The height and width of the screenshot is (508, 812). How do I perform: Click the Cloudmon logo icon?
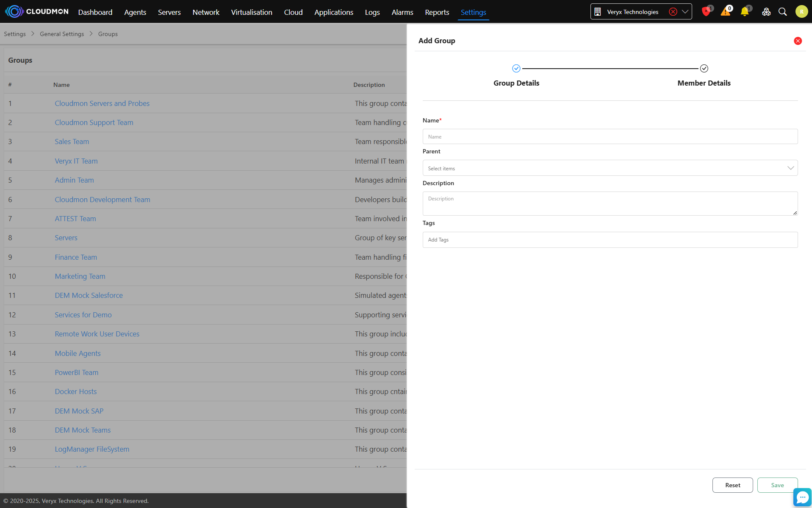pyautogui.click(x=14, y=11)
